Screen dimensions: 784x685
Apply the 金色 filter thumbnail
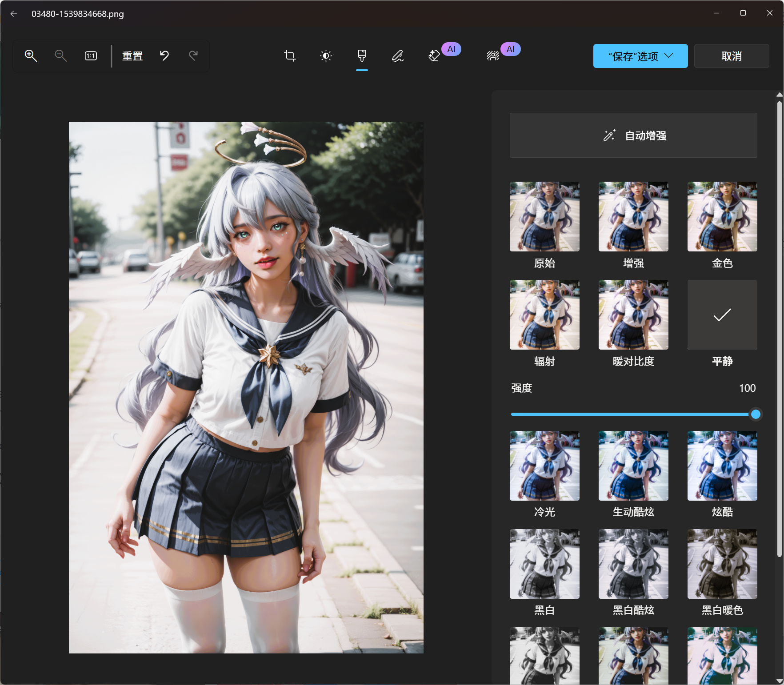(x=722, y=217)
